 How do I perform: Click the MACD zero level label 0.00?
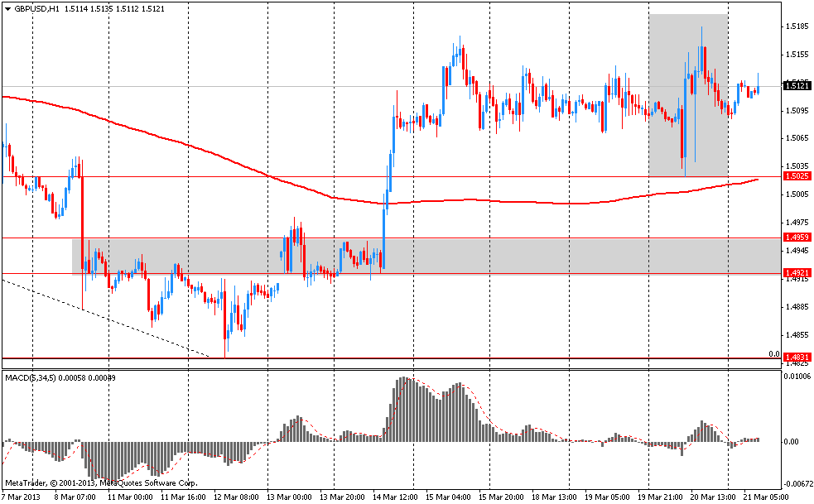coord(791,442)
